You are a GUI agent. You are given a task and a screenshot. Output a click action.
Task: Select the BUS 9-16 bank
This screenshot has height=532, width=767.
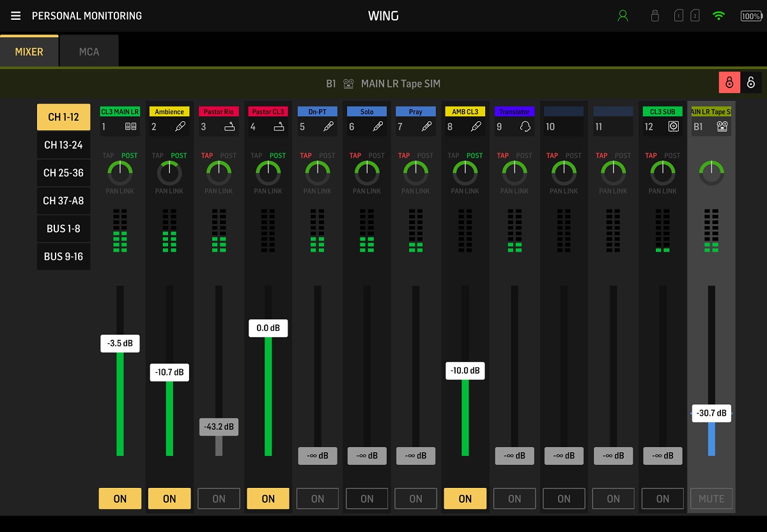pyautogui.click(x=63, y=257)
